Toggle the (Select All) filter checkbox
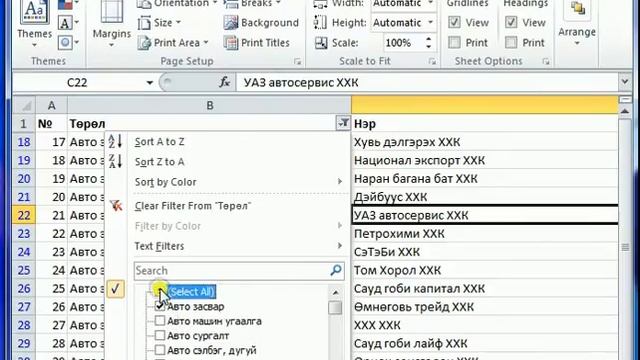Viewport: 640px width, 360px height. [x=160, y=291]
